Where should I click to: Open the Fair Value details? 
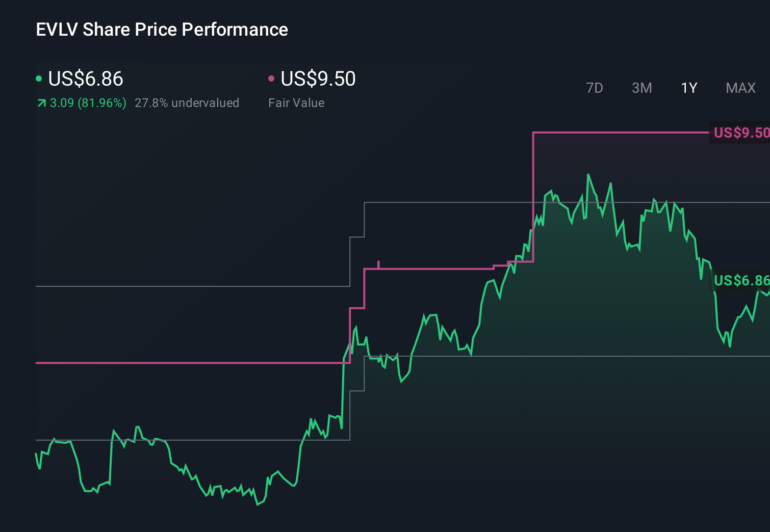click(296, 102)
